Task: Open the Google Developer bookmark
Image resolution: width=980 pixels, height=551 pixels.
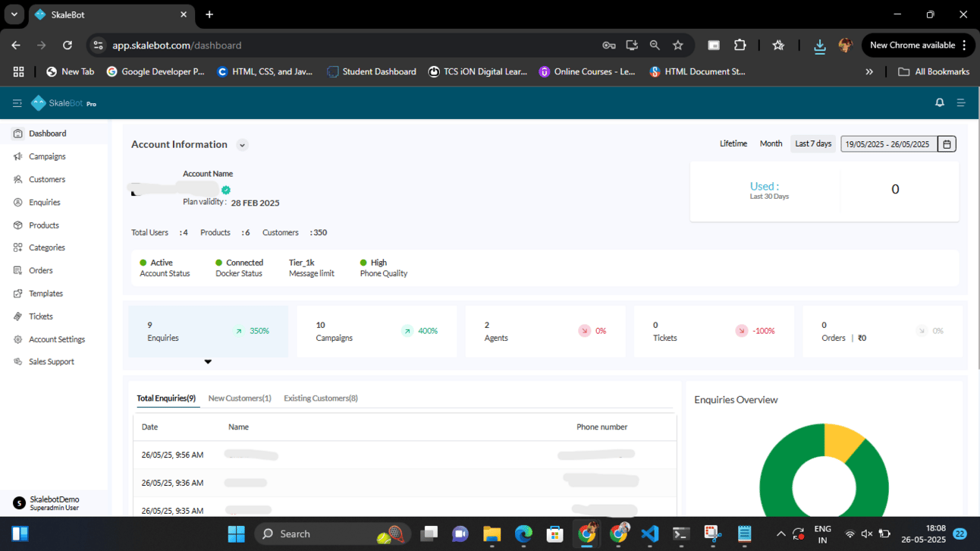Action: [155, 71]
